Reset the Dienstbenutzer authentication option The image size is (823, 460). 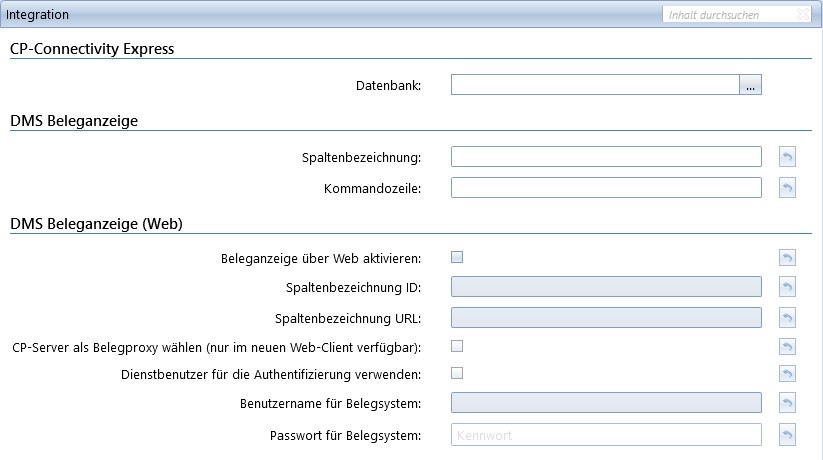(x=787, y=374)
